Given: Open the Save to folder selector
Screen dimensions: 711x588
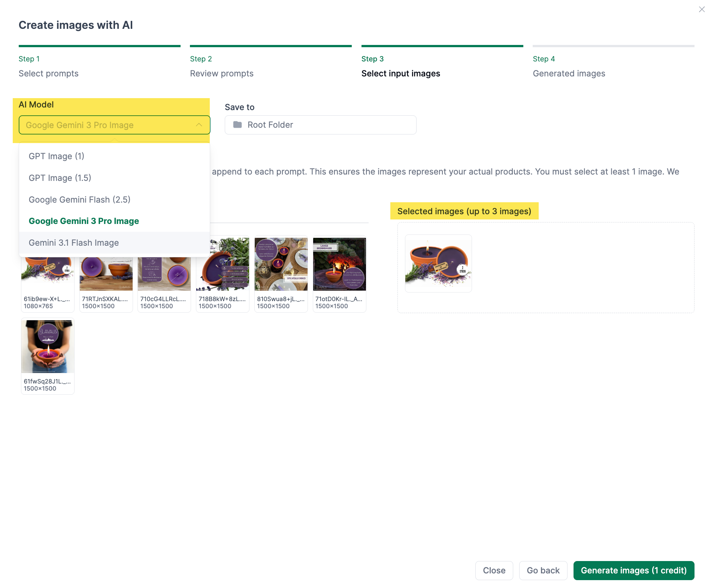Looking at the screenshot, I should pyautogui.click(x=320, y=125).
